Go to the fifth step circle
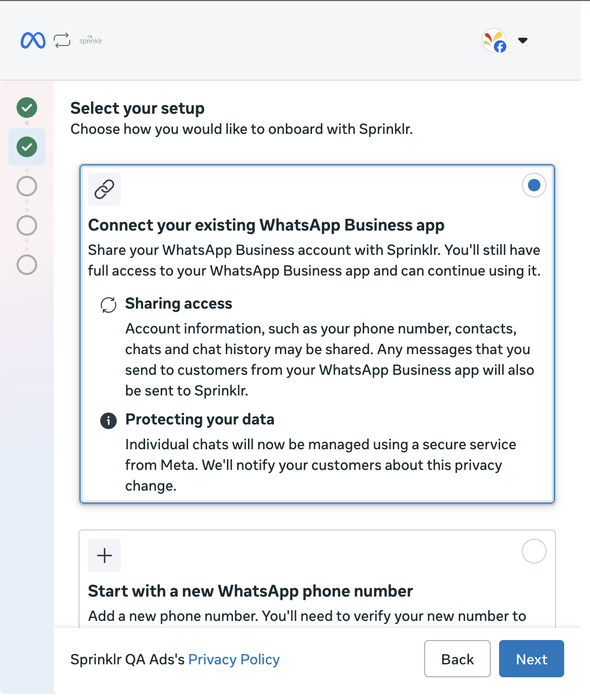 coord(27,265)
